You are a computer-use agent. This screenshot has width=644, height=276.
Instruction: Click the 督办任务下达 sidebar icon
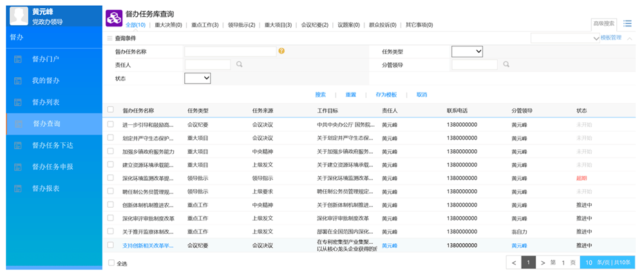18,145
